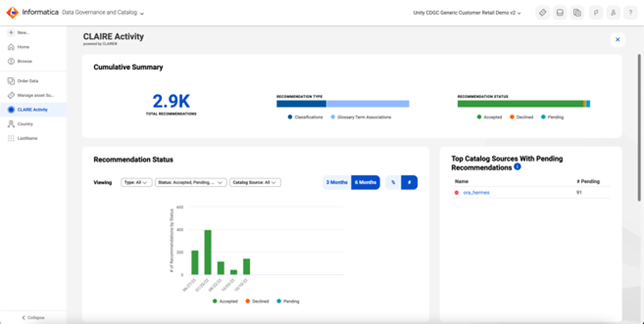This screenshot has width=644, height=324.
Task: Switch chart range to 3 Months
Action: (x=337, y=182)
